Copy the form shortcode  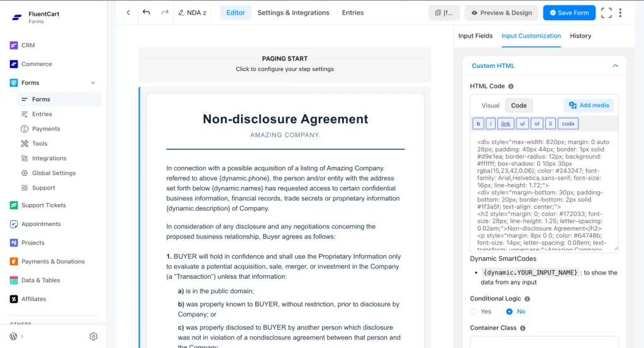tap(444, 13)
